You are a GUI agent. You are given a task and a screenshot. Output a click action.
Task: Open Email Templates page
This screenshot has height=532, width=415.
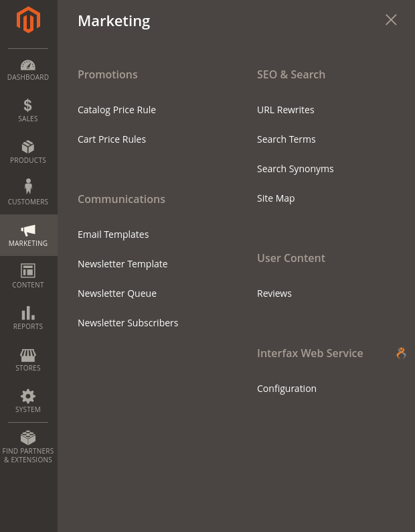[113, 235]
